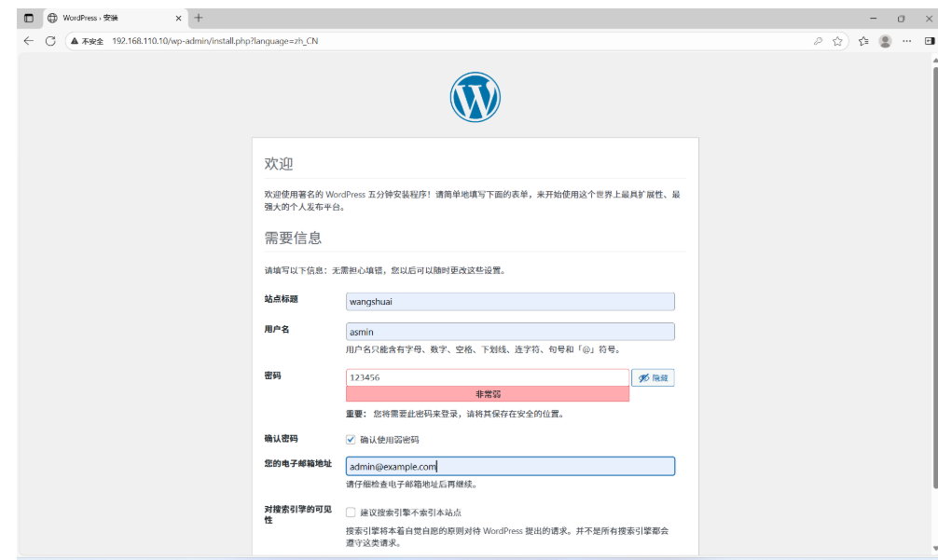Check 建议搜索引擎不索引本站点 checkbox
The height and width of the screenshot is (560, 938).
coord(351,512)
